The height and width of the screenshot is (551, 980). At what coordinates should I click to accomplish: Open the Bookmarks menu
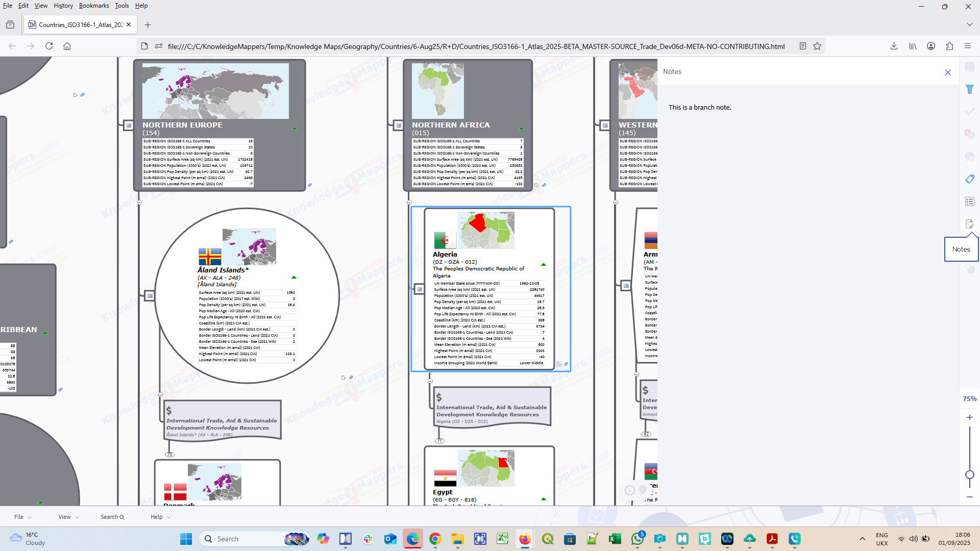94,6
